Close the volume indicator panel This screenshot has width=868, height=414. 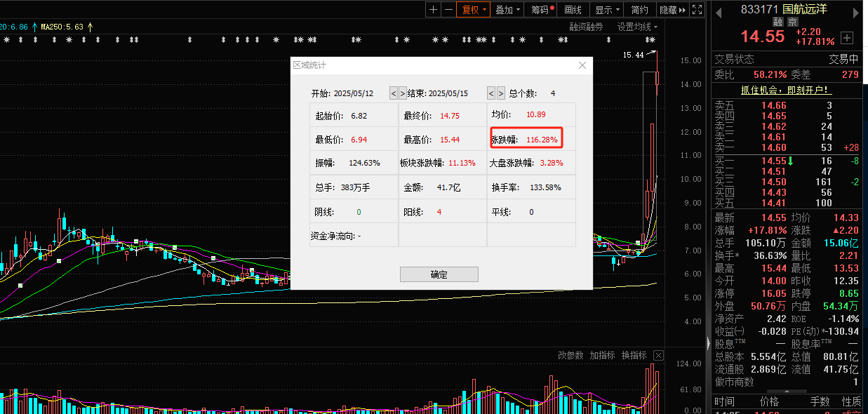coord(659,355)
